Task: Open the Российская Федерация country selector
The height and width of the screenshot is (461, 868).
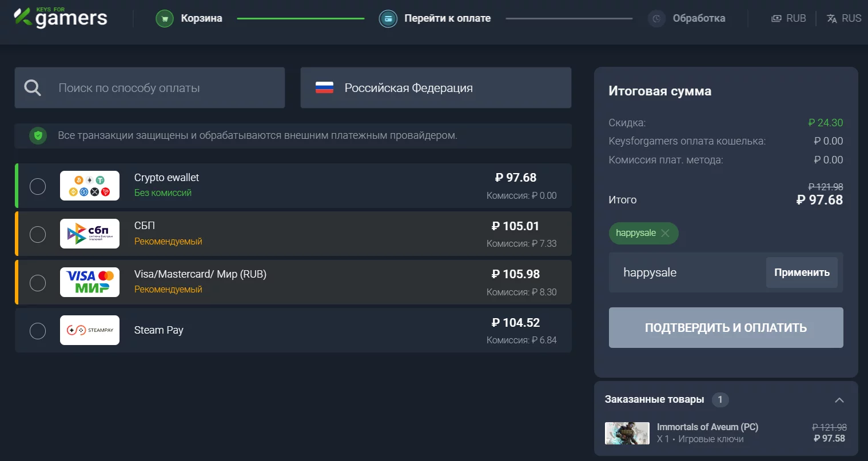Action: [436, 87]
